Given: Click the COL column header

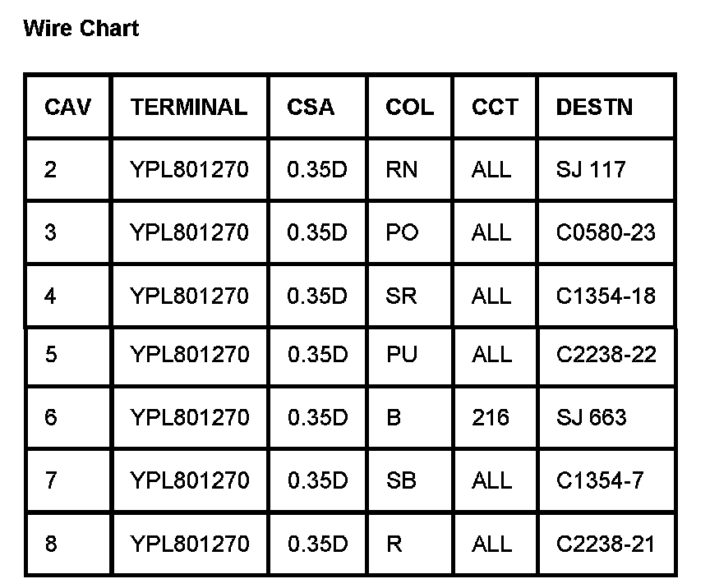Looking at the screenshot, I should [409, 107].
